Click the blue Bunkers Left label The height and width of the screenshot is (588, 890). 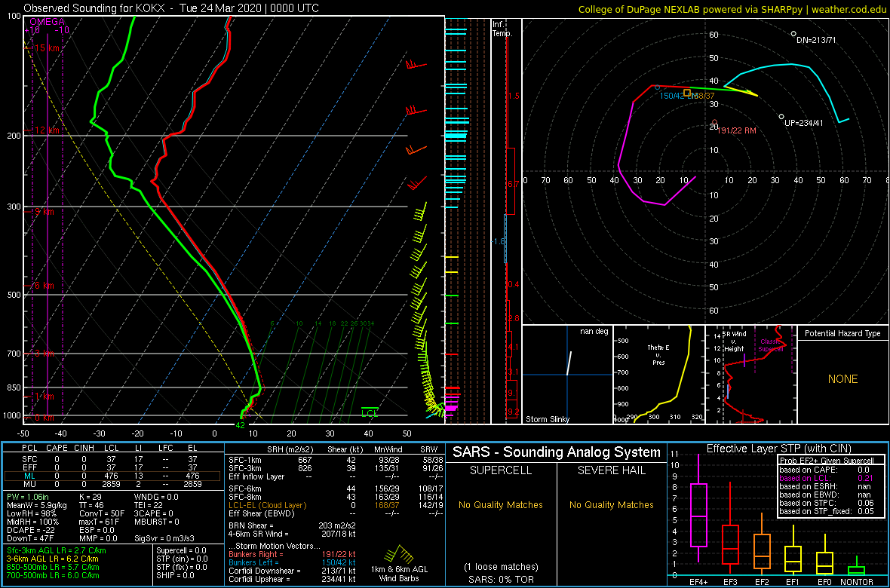[x=255, y=562]
